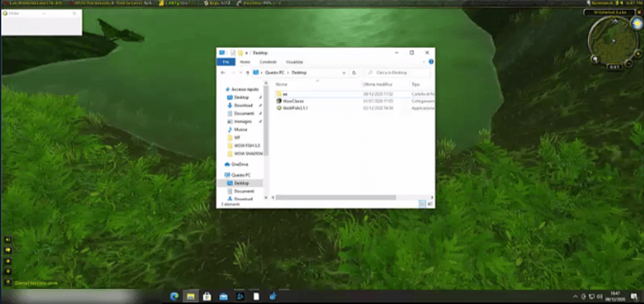Click the navigation pane vertical scrollbar
This screenshot has width=644, height=304.
266,121
